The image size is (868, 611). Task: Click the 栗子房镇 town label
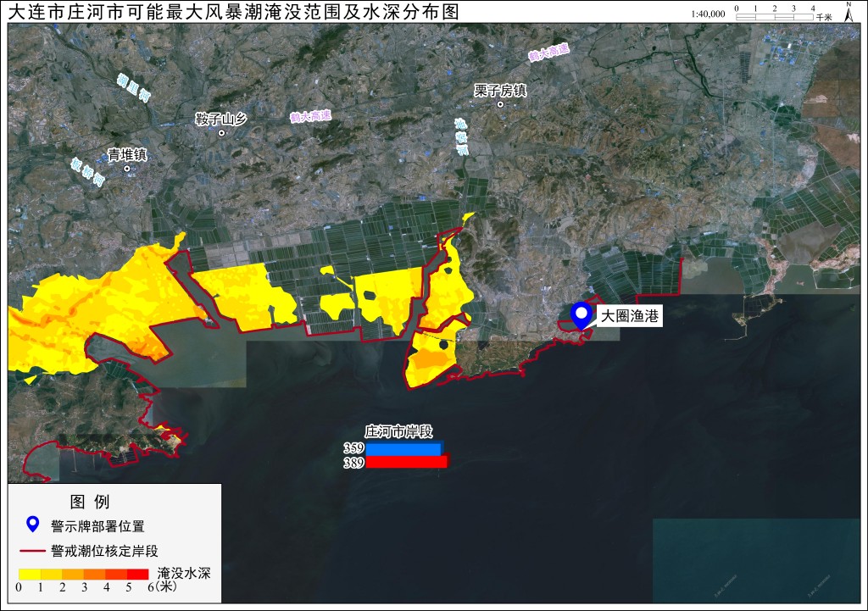point(500,90)
